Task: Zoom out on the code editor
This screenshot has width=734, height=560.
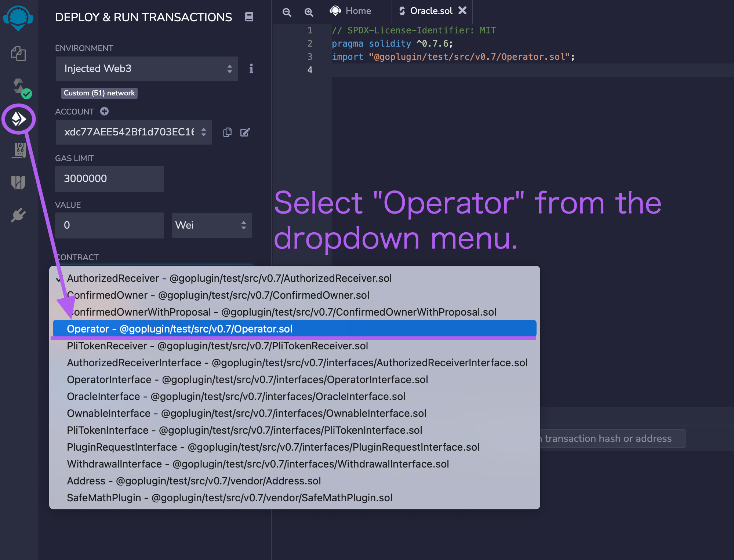Action: (287, 12)
